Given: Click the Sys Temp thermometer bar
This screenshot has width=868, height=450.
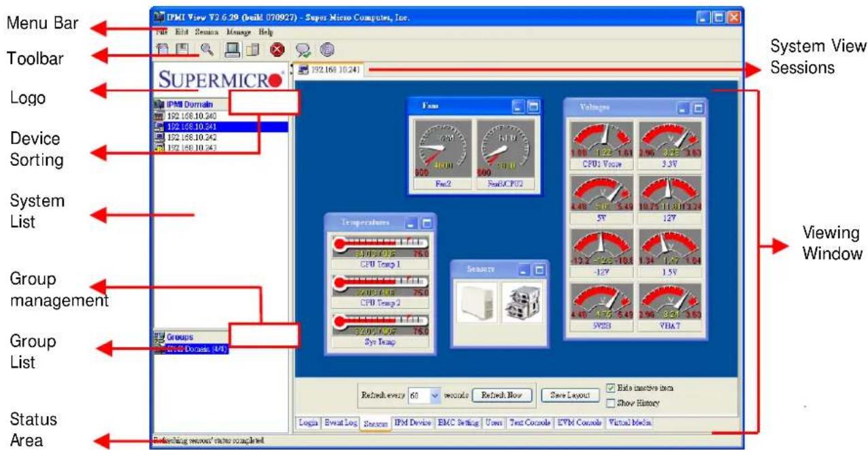Looking at the screenshot, I should [x=380, y=324].
